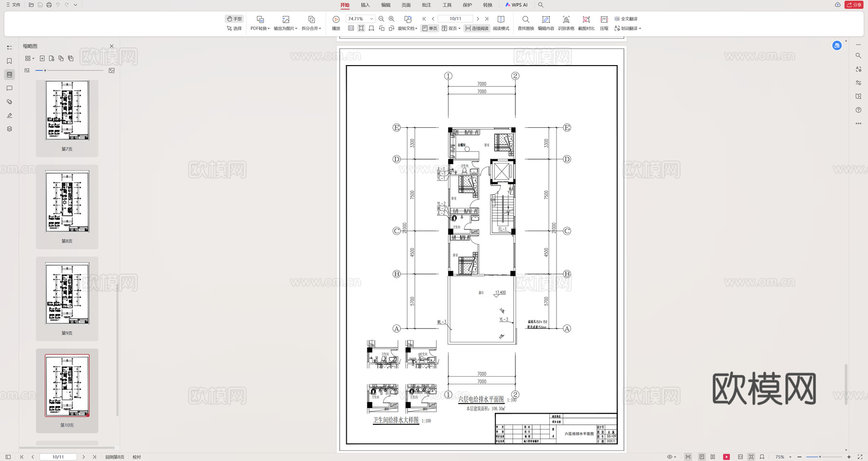868x461 pixels.
Task: Activate the 选择 selection tool
Action: pyautogui.click(x=234, y=28)
